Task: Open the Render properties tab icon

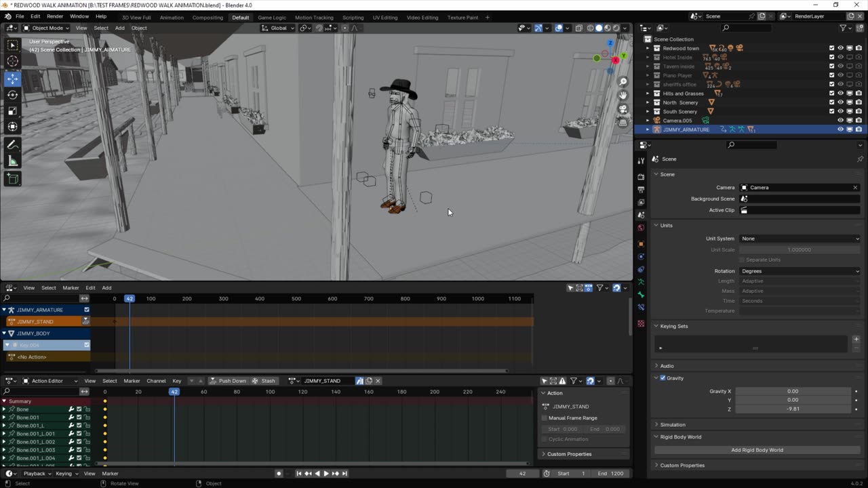Action: coord(641,177)
